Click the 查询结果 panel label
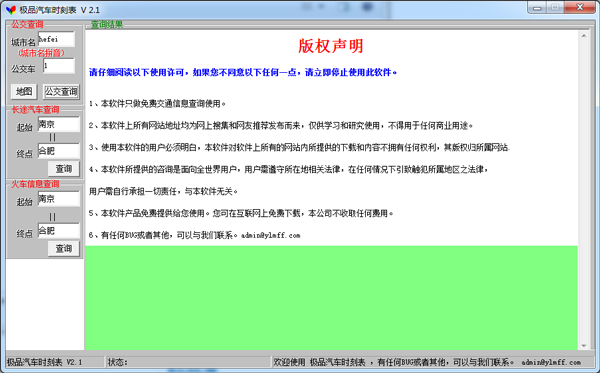The image size is (600, 373). [107, 25]
